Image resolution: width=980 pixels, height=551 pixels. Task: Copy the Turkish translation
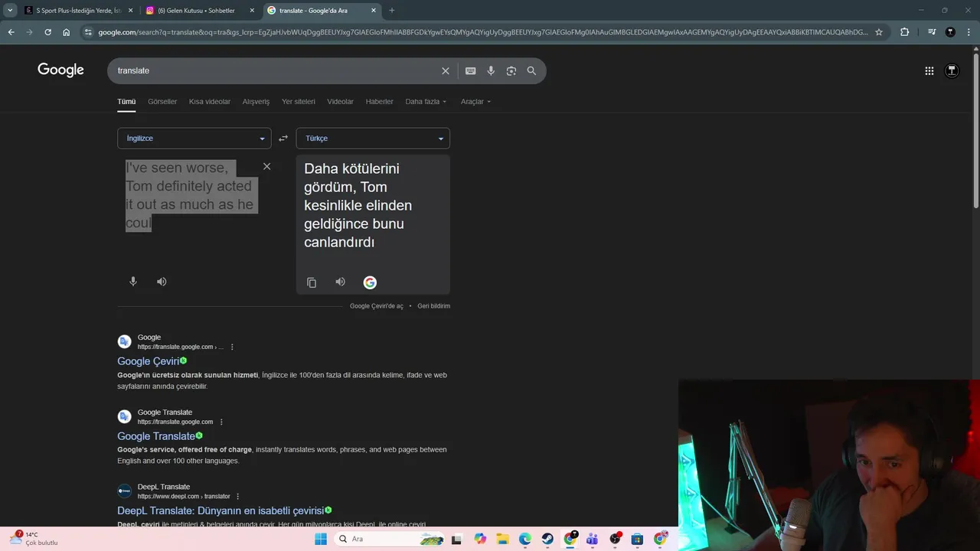pyautogui.click(x=312, y=282)
